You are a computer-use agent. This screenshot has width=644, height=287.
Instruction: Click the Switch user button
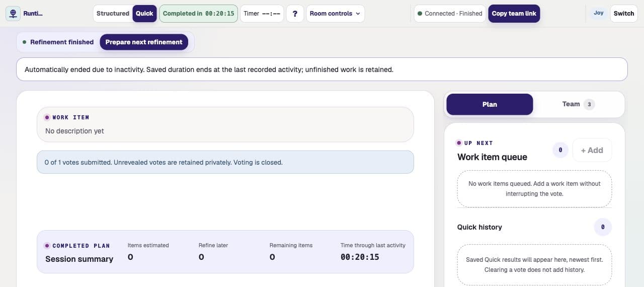(x=623, y=14)
